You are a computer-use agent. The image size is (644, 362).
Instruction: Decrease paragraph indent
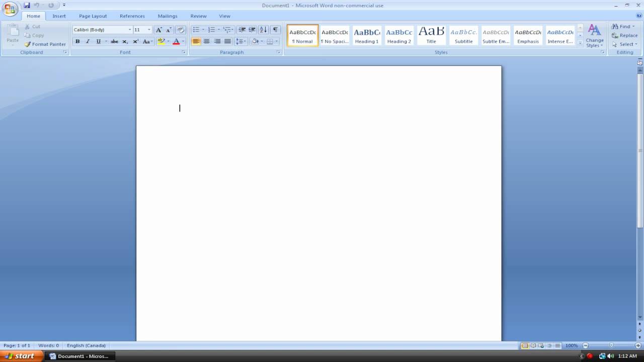242,30
